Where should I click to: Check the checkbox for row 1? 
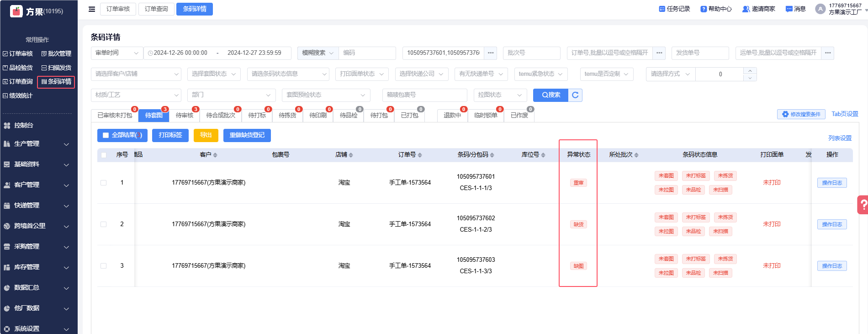click(x=104, y=183)
